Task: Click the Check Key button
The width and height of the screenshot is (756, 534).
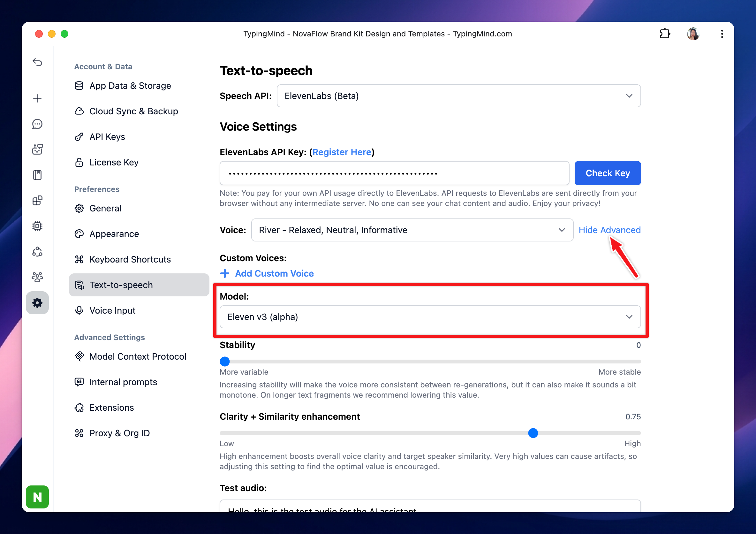Action: (608, 173)
